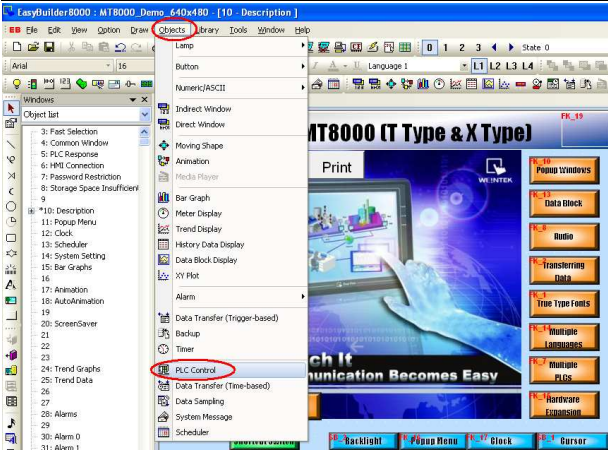Select 24: Trend Graphs in the list
This screenshot has height=452, width=608.
(71, 369)
